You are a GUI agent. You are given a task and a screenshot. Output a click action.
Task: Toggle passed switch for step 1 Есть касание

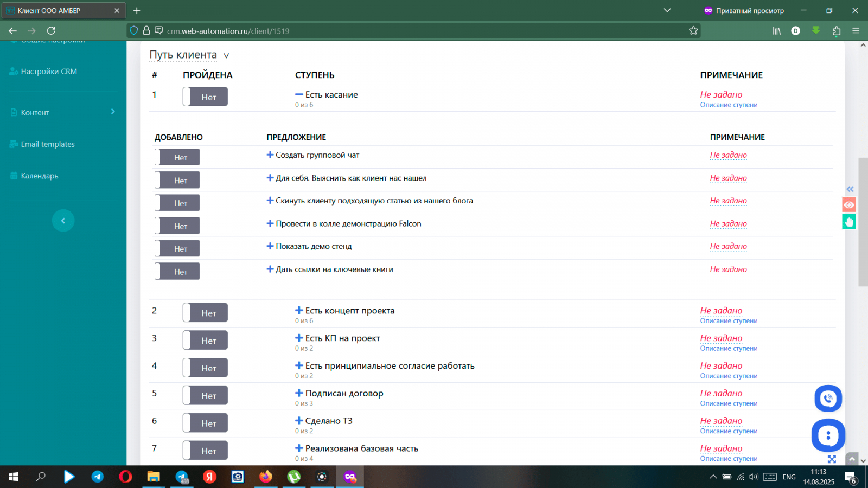click(205, 97)
